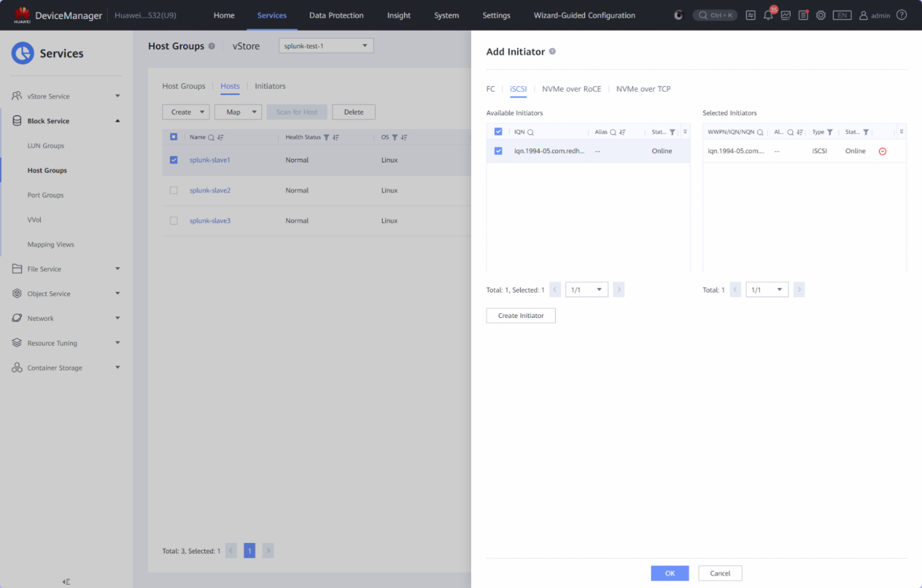Search the IQN column in Available Initiators
922x588 pixels.
point(531,132)
